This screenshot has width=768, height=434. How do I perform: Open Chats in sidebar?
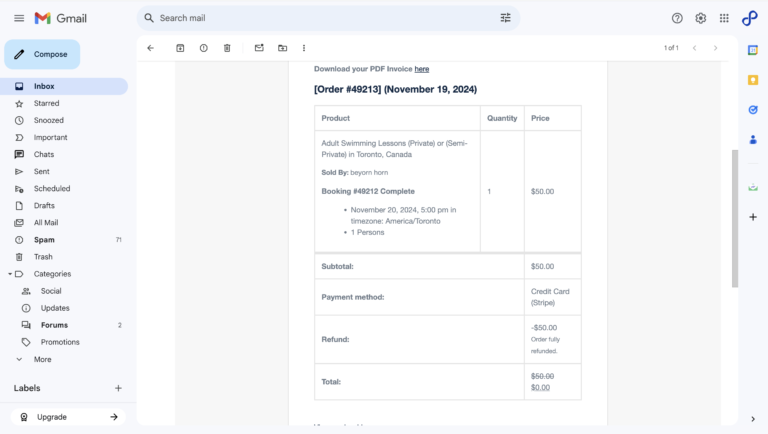coord(64,154)
